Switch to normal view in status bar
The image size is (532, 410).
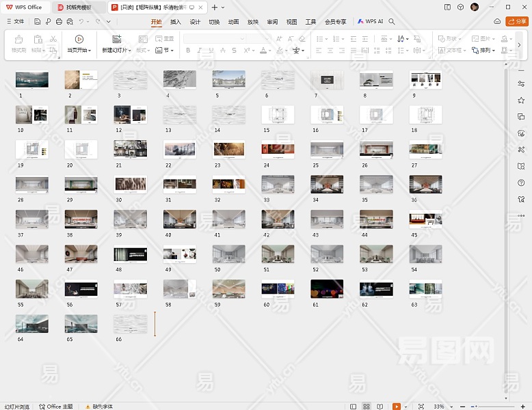[354, 406]
